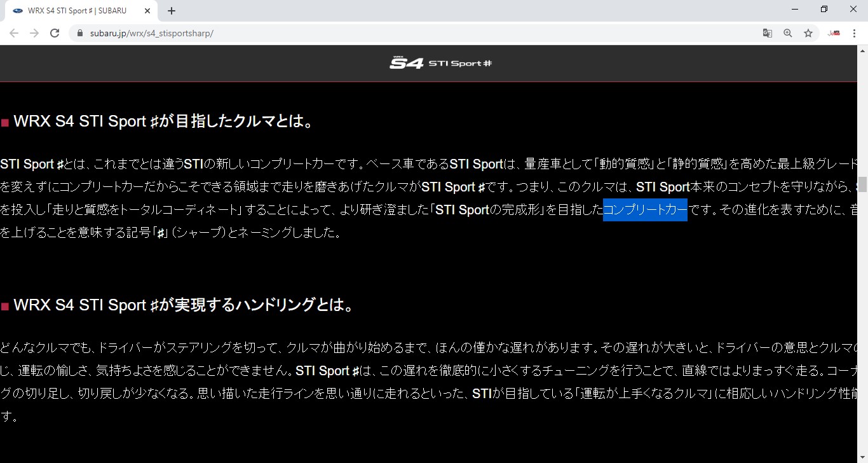Click the highlighted コンプリートカー text
Viewport: 868px width, 463px height.
coord(645,209)
